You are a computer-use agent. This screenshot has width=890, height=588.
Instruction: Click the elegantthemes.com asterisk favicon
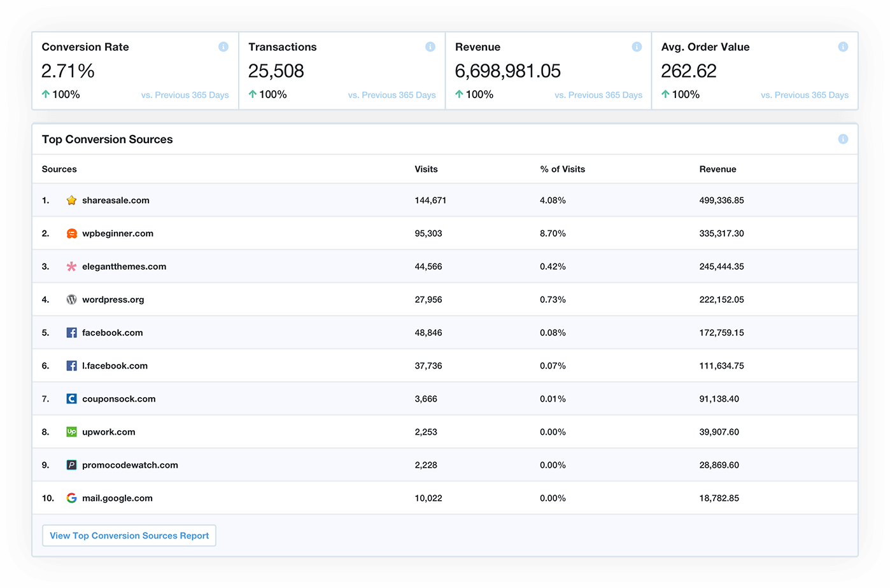[x=72, y=267]
